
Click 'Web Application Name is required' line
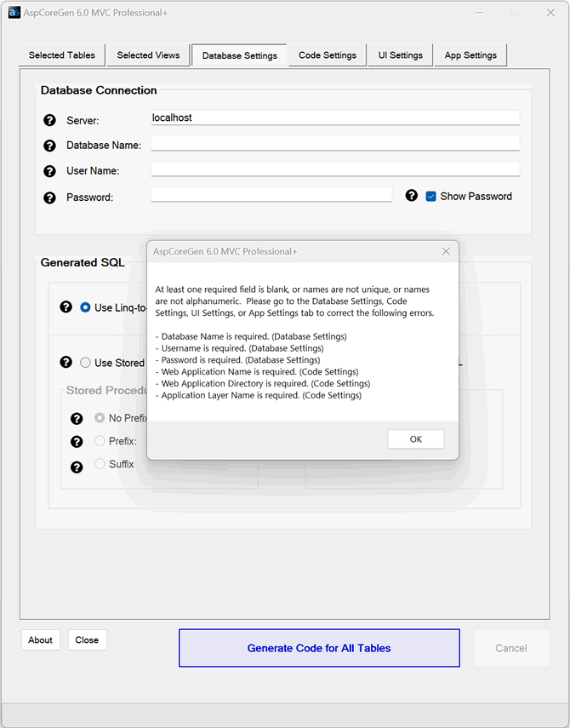click(257, 371)
